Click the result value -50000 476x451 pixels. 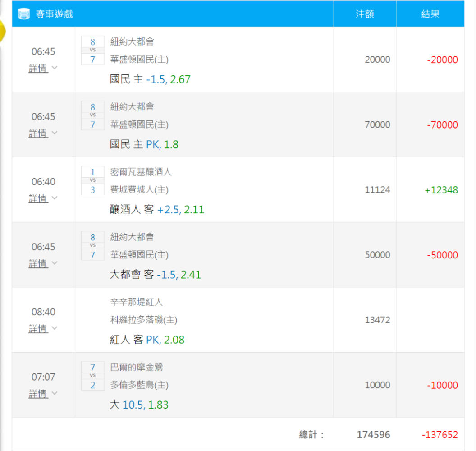pyautogui.click(x=442, y=255)
